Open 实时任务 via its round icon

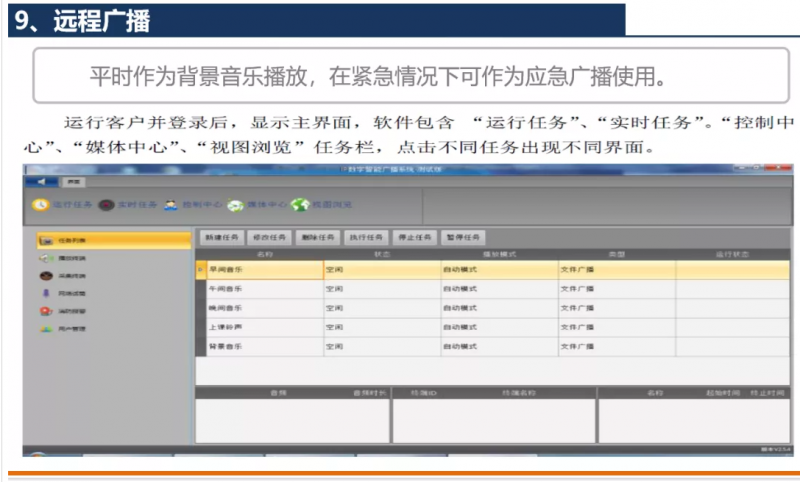pyautogui.click(x=106, y=205)
